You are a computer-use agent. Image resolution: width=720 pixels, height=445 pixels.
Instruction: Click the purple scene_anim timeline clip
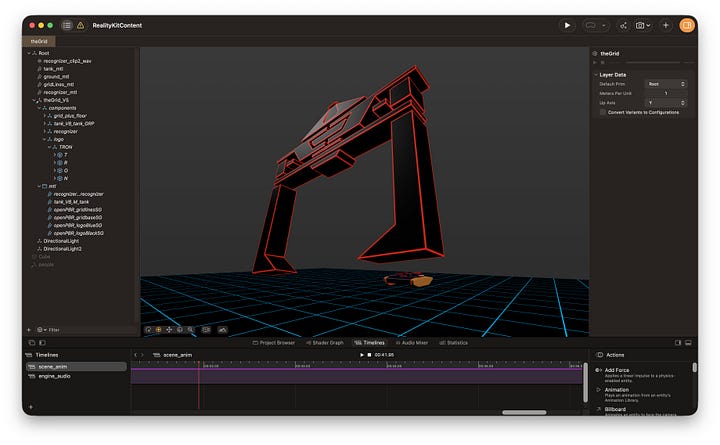pyautogui.click(x=357, y=376)
